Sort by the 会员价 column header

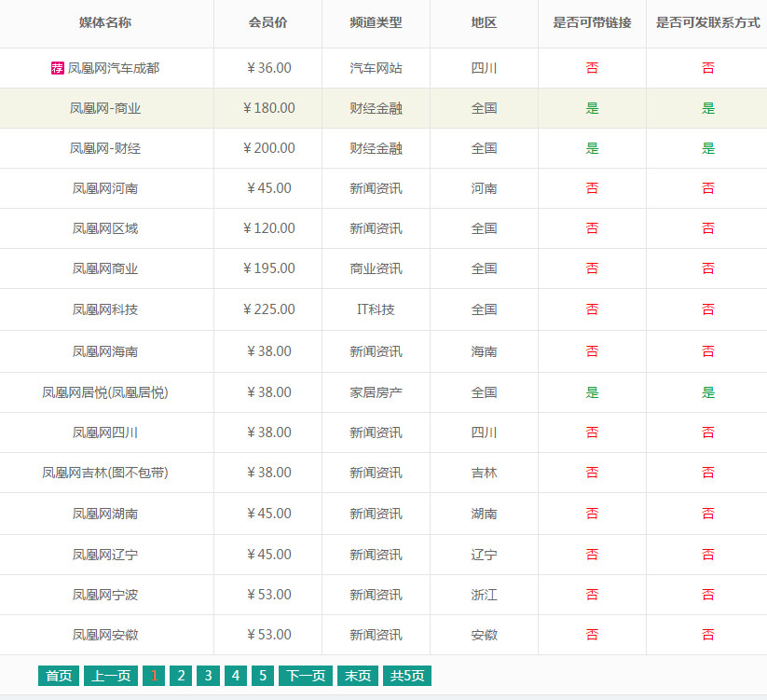[268, 24]
